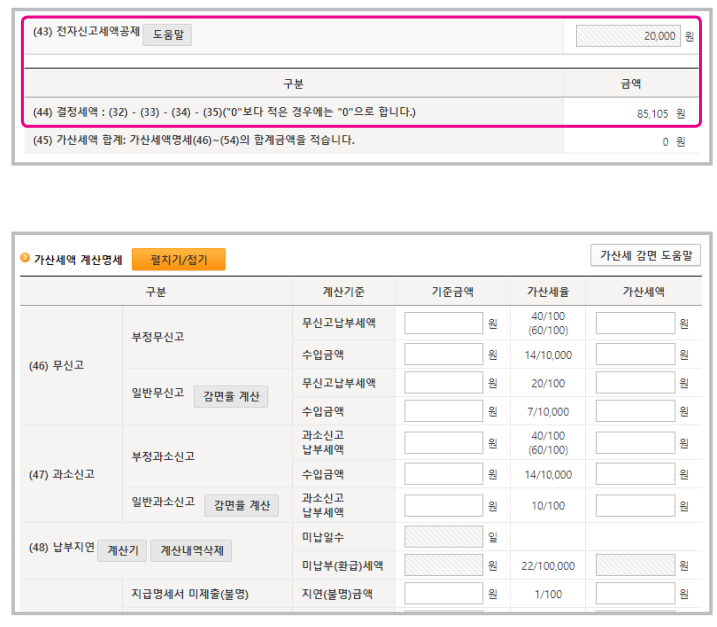Image resolution: width=717 pixels, height=627 pixels.
Task: Click the (46) 무신고 row label
Action: 56,365
